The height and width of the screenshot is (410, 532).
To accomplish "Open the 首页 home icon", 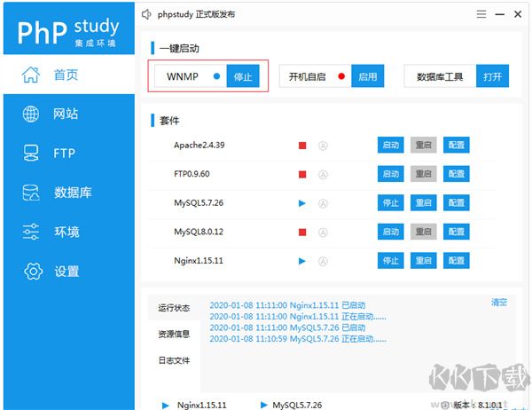I will click(x=31, y=75).
